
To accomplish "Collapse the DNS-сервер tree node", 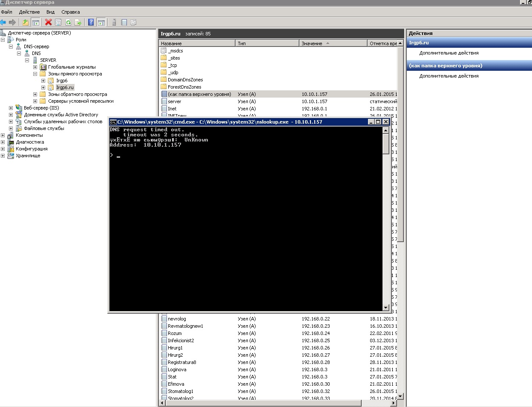I will [x=11, y=46].
